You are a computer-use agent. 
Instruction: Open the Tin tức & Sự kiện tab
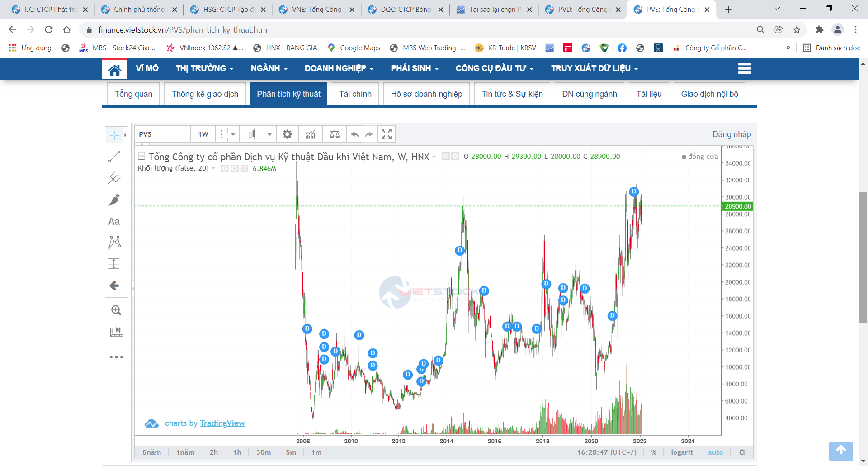click(512, 94)
